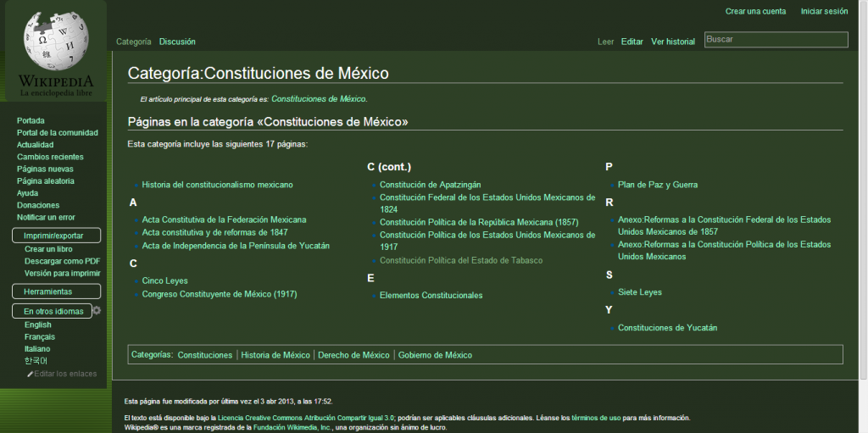Open Acta de Independencia de la Península de Yucatán

tap(236, 246)
